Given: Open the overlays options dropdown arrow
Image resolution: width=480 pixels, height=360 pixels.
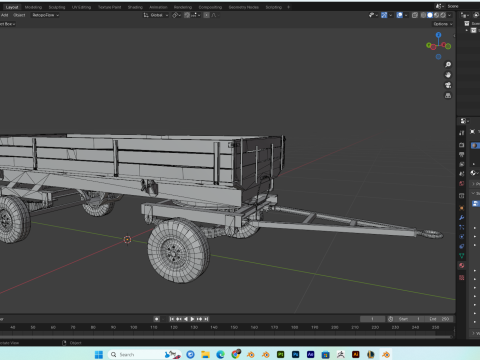Looking at the screenshot, I should point(406,15).
